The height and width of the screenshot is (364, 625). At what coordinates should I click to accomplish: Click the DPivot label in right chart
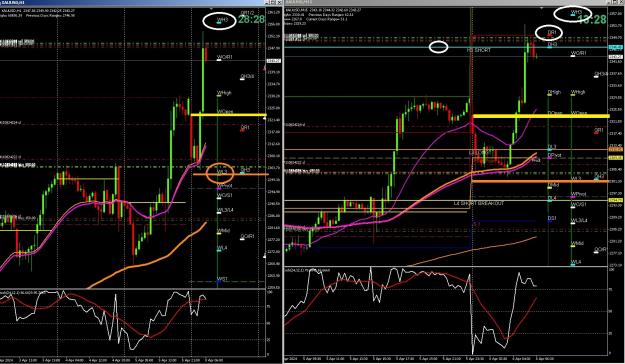click(554, 155)
